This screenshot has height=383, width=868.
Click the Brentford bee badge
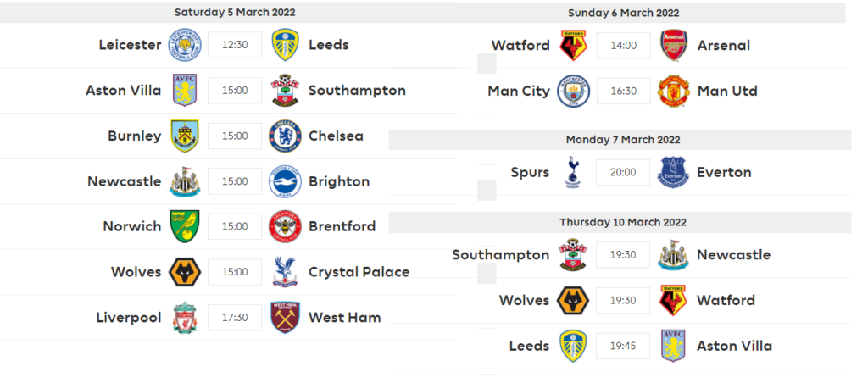point(285,226)
